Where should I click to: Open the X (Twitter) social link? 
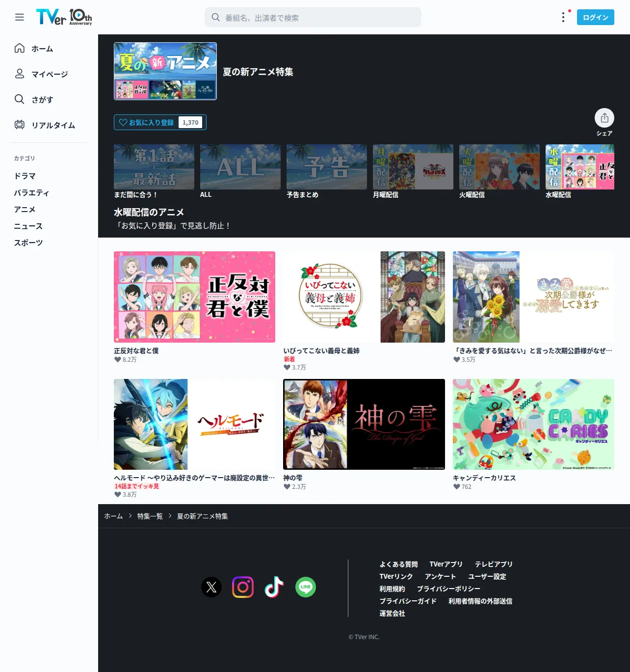point(211,587)
